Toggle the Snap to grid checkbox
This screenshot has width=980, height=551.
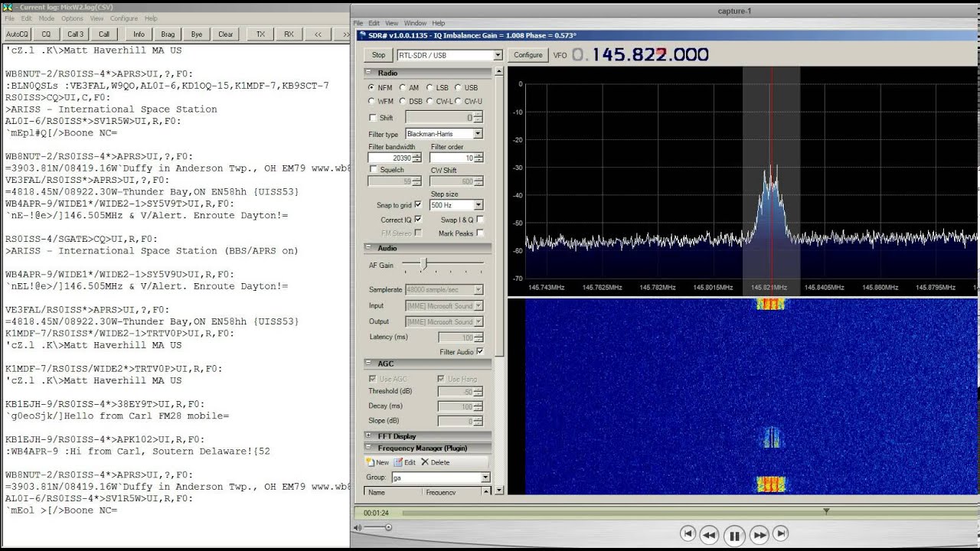[x=418, y=205]
